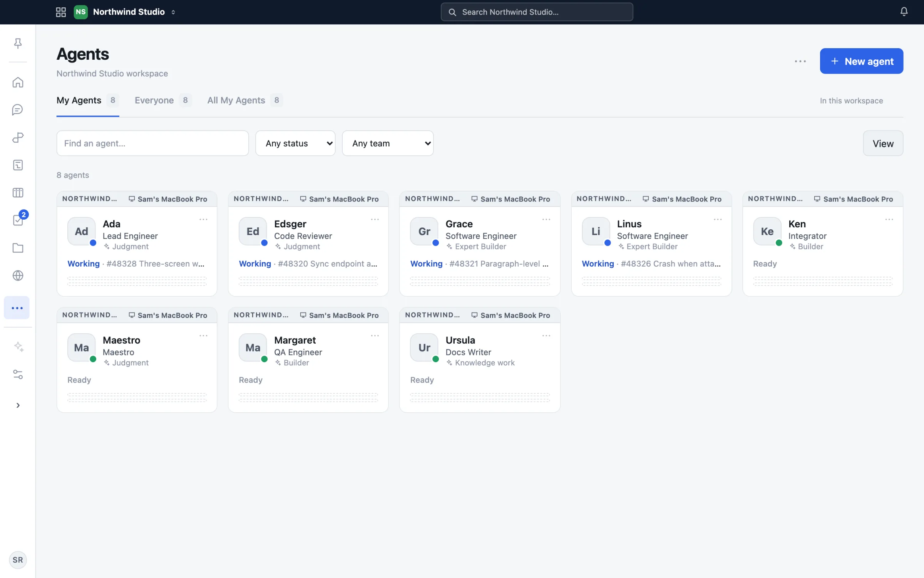Click the apps grid icon in top bar
Image resolution: width=924 pixels, height=578 pixels.
click(61, 12)
